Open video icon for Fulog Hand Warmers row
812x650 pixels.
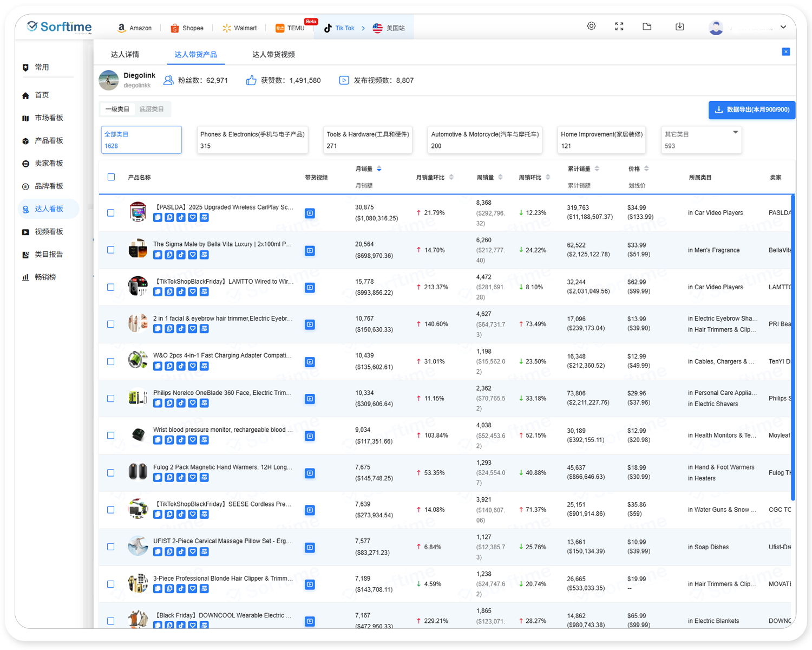(310, 473)
